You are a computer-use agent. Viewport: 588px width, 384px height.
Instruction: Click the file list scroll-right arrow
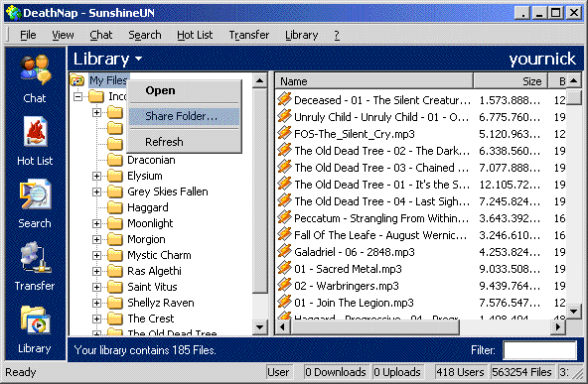coord(558,327)
